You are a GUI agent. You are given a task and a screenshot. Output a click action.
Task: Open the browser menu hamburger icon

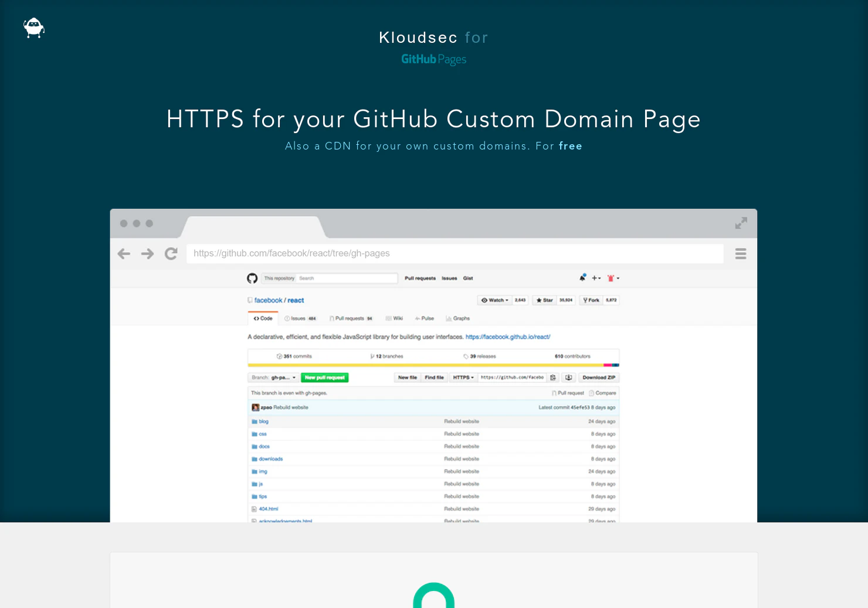(741, 253)
